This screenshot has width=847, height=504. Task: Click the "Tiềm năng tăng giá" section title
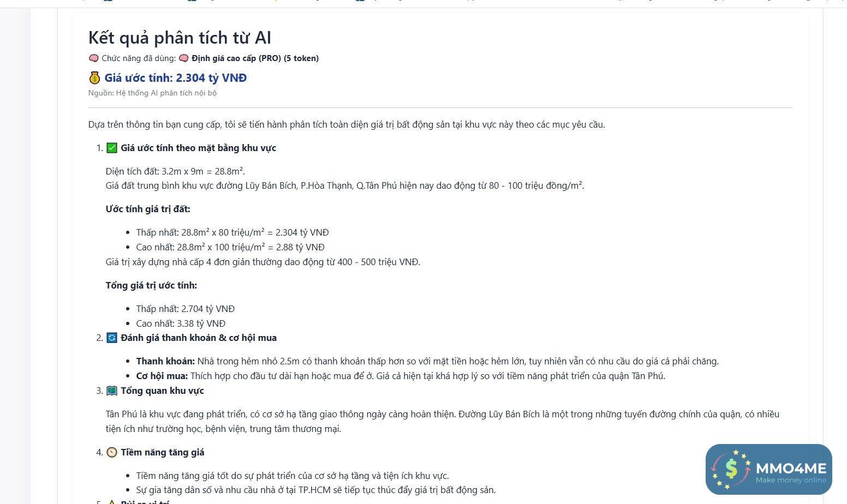(x=163, y=452)
